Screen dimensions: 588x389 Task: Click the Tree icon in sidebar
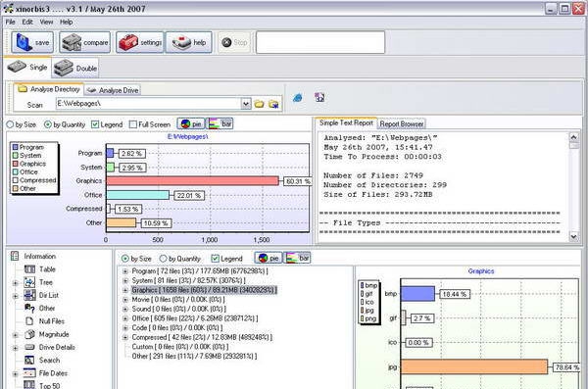pos(29,282)
